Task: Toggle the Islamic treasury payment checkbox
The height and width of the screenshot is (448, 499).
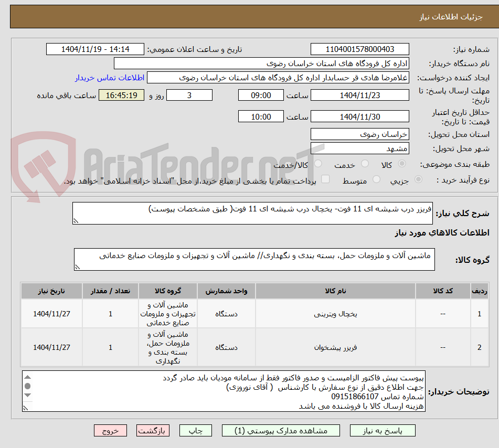Action: point(325,179)
